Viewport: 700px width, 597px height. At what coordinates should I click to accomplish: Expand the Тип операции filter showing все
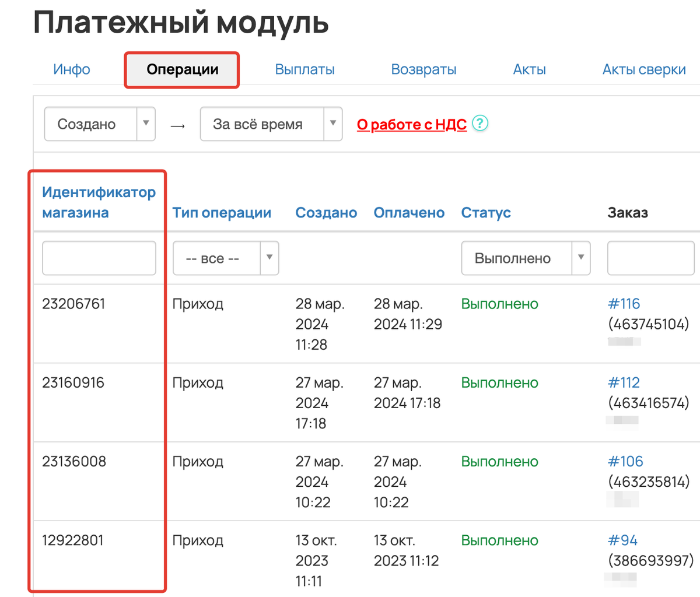[x=226, y=258]
